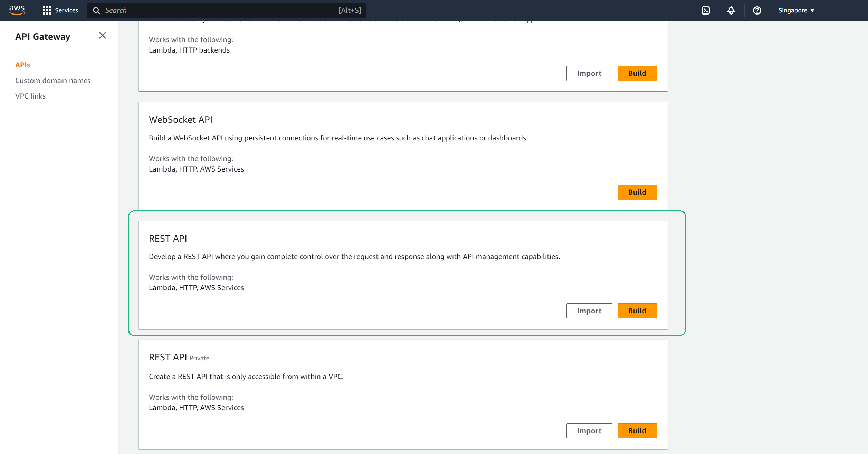Import into the HTTP backends API card
This screenshot has height=454, width=868.
[589, 73]
